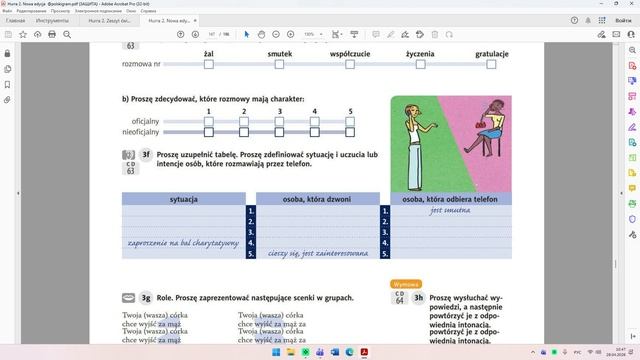Click the stamp tool icon in the toolbar

click(420, 35)
